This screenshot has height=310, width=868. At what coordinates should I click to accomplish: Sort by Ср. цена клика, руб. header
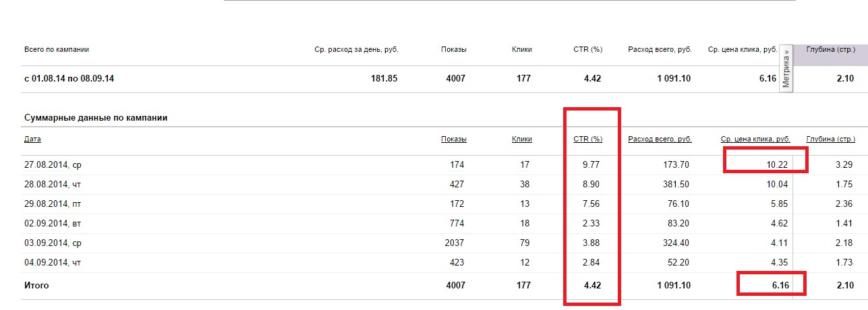click(755, 139)
